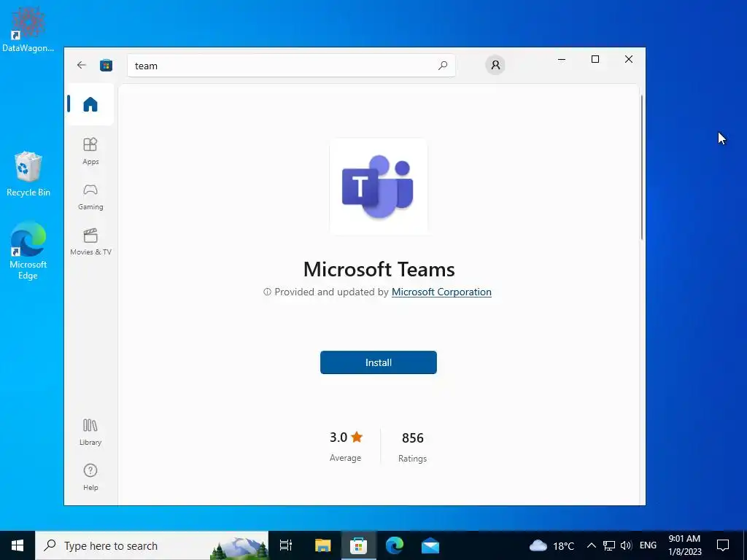The width and height of the screenshot is (747, 560).
Task: Open the Library section
Action: [90, 432]
